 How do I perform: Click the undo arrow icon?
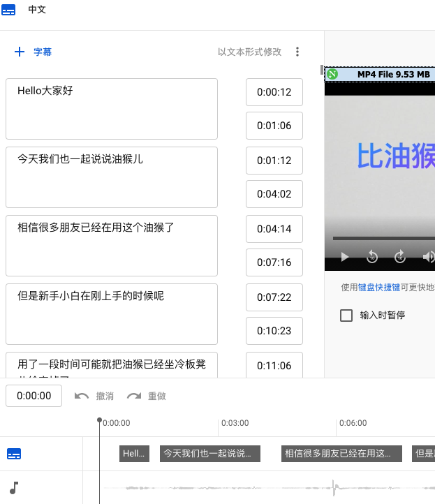(x=82, y=396)
